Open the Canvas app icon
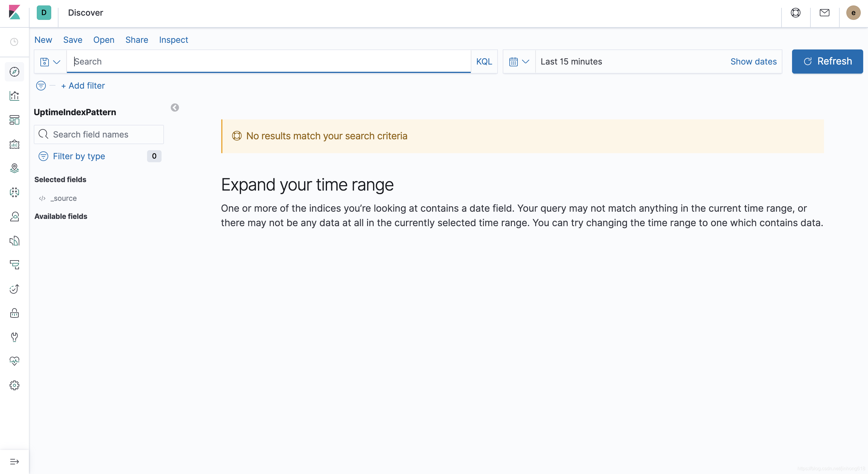This screenshot has height=474, width=868. point(14,144)
